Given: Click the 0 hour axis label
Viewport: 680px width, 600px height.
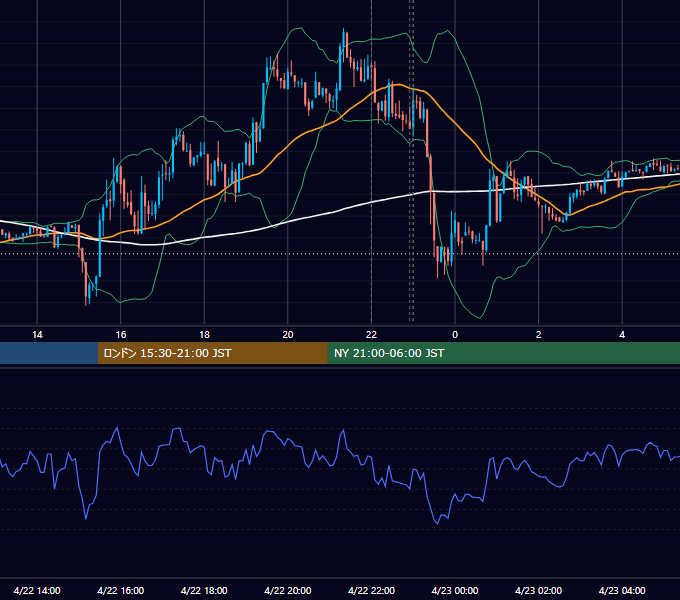Looking at the screenshot, I should tap(455, 335).
